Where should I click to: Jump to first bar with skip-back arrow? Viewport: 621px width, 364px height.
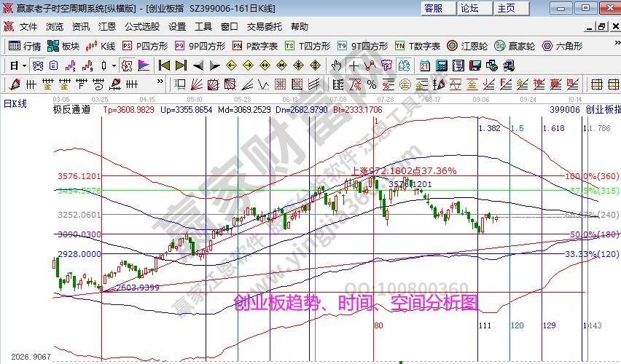(163, 65)
